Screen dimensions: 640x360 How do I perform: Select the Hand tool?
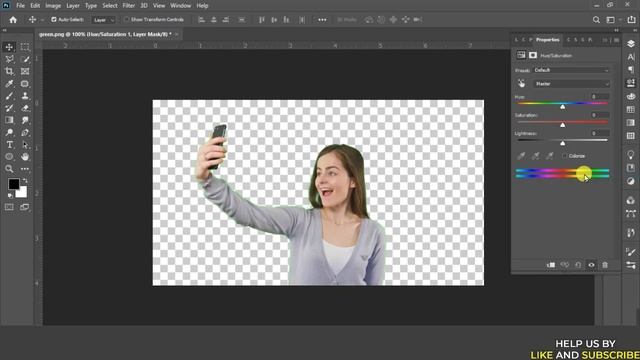point(25,157)
